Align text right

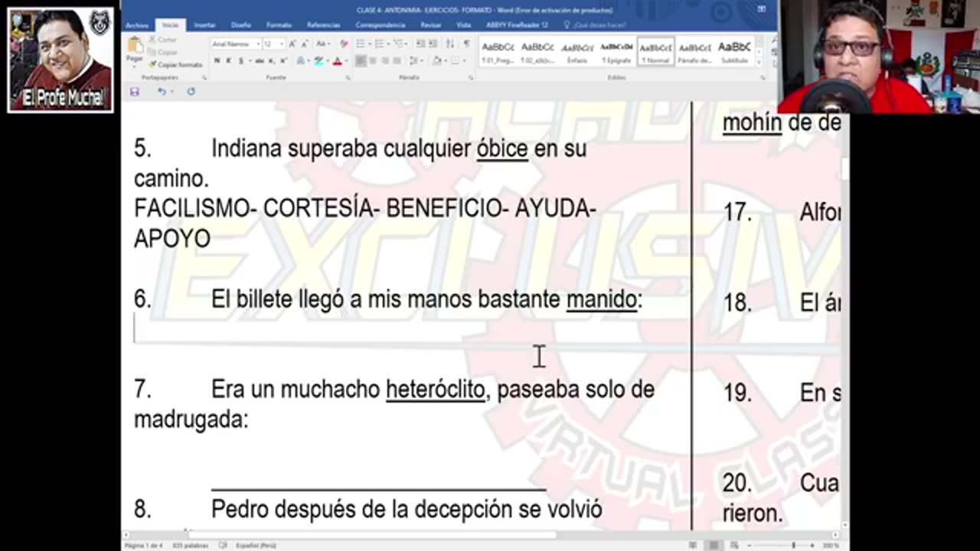385,60
